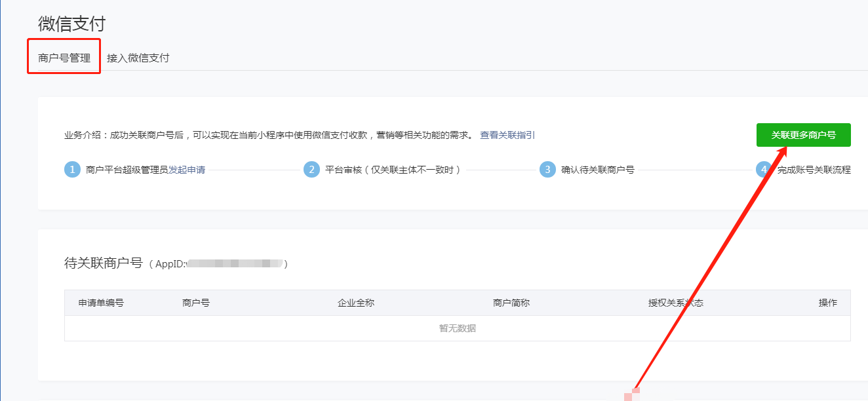Click the 商户号 column header
The height and width of the screenshot is (401, 868).
[x=196, y=303]
